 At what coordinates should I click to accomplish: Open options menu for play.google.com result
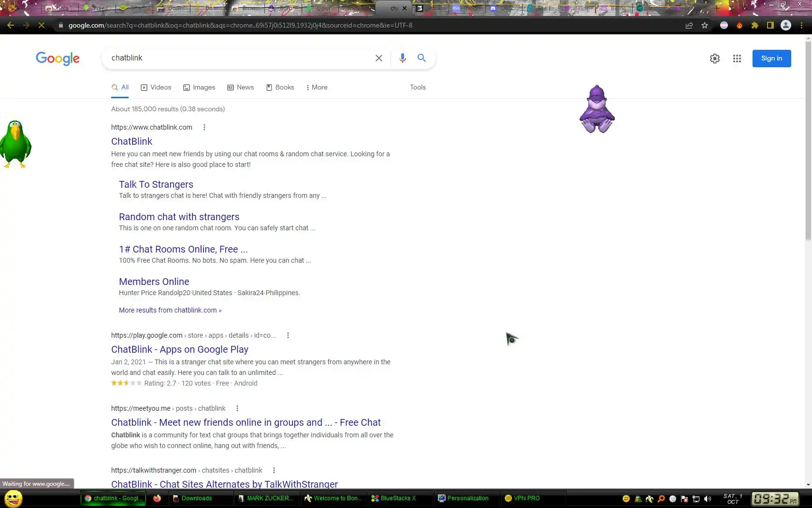pyautogui.click(x=288, y=335)
